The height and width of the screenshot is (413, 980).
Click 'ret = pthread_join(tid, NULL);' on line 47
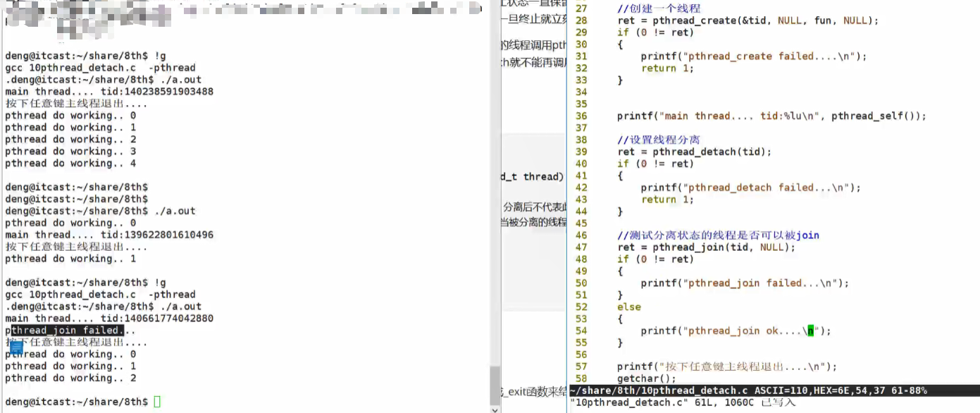(x=706, y=247)
